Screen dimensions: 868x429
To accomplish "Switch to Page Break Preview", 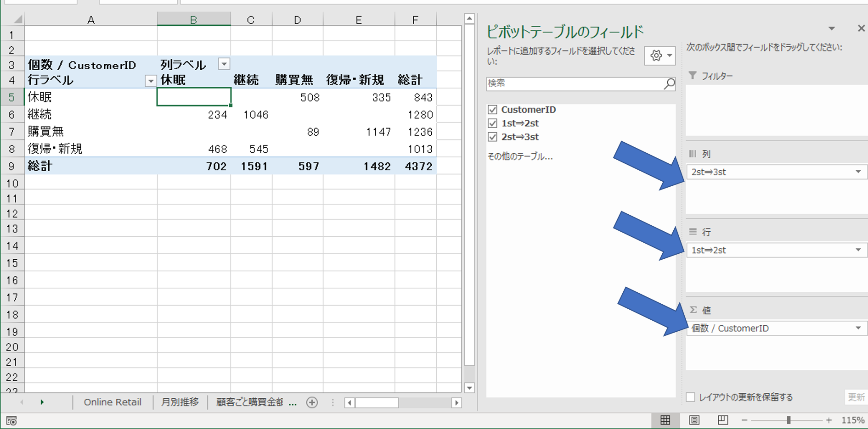I will tap(723, 420).
